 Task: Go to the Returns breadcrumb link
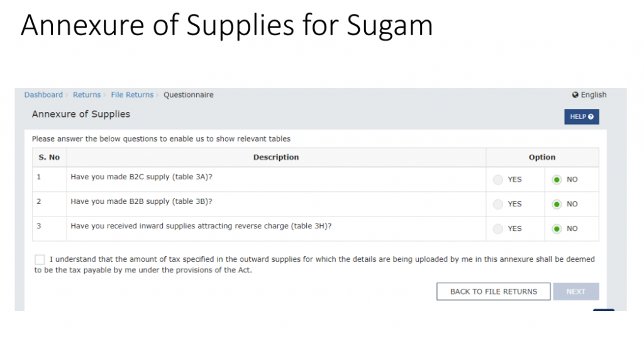click(87, 95)
